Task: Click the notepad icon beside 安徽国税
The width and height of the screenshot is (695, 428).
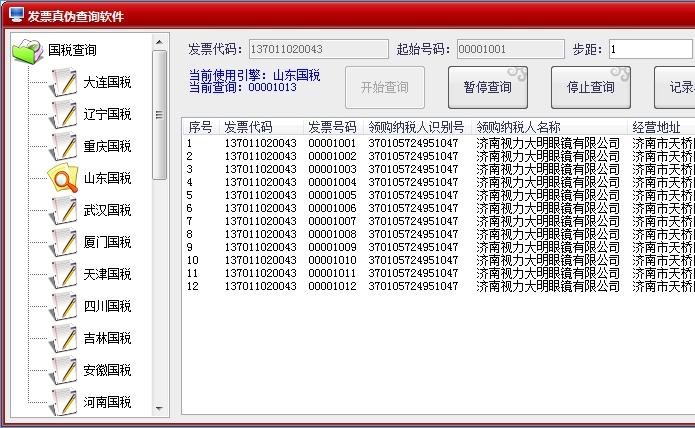Action: pyautogui.click(x=63, y=370)
